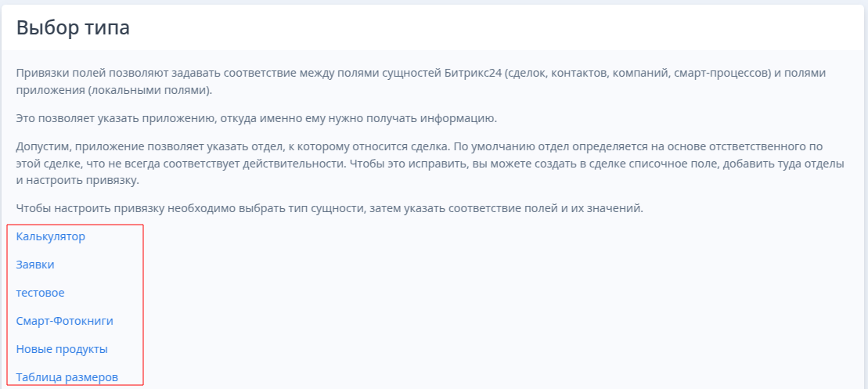Click the paragraph starting with Это позволяет указать

(x=254, y=118)
